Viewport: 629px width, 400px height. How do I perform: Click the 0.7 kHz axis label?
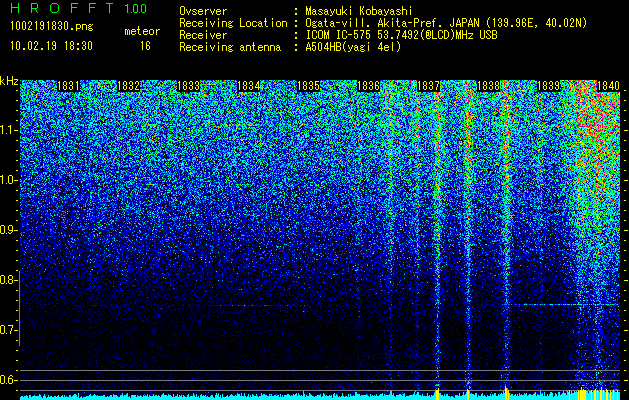pos(7,330)
